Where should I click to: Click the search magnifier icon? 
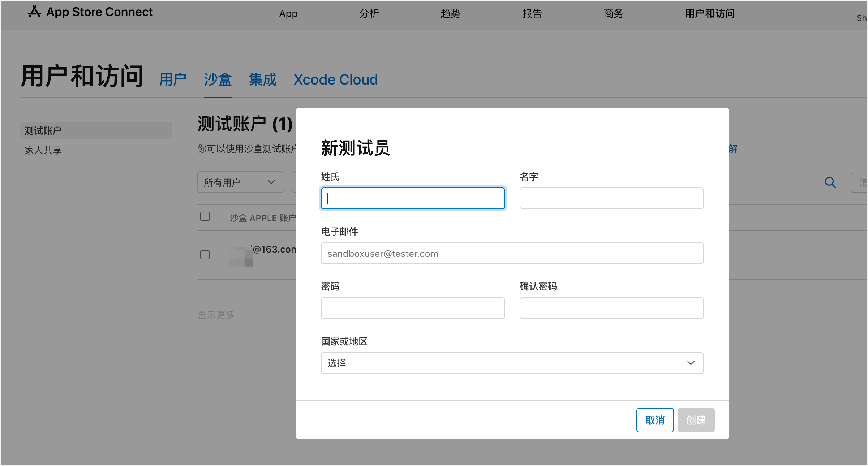coord(830,182)
